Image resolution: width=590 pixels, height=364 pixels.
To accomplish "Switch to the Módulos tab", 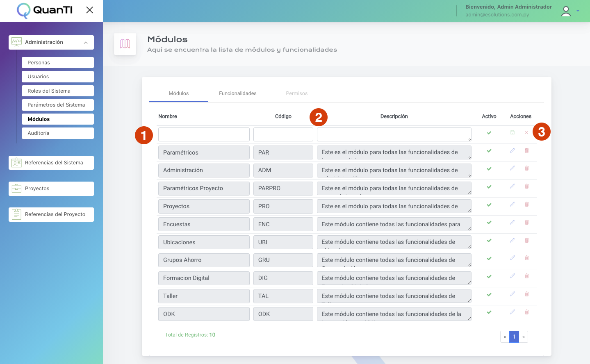I will tap(179, 93).
